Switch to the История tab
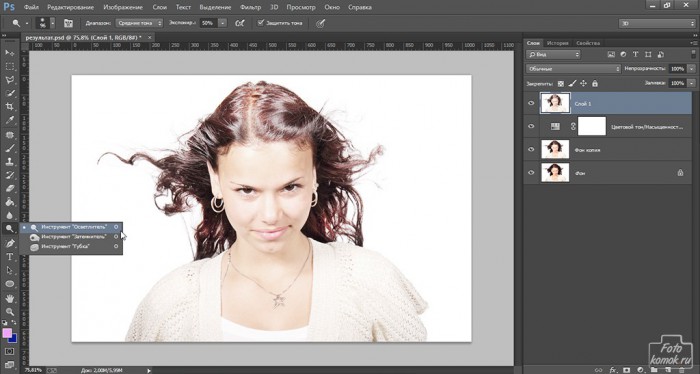 point(558,43)
